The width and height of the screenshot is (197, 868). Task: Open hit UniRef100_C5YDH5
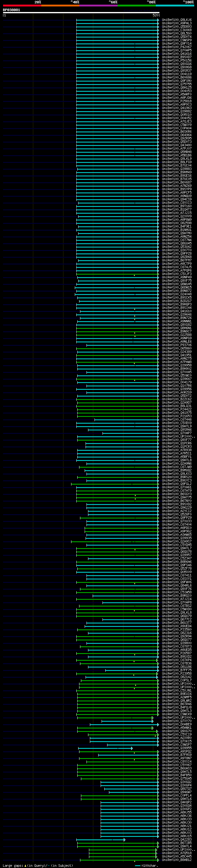click(177, 545)
